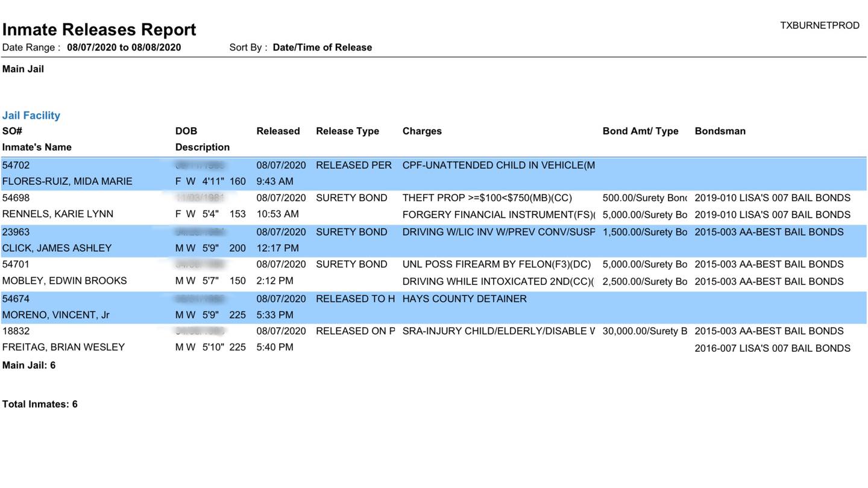This screenshot has width=868, height=488.
Task: Click first 2019-010 LISA'S 007 BAIL BONDS entry
Action: click(x=773, y=198)
